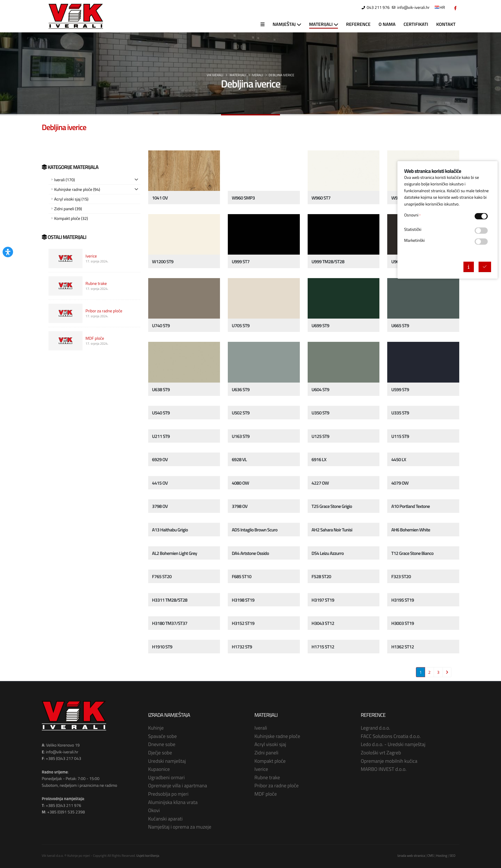Open the 1041 OV wood thumbnail

(184, 171)
